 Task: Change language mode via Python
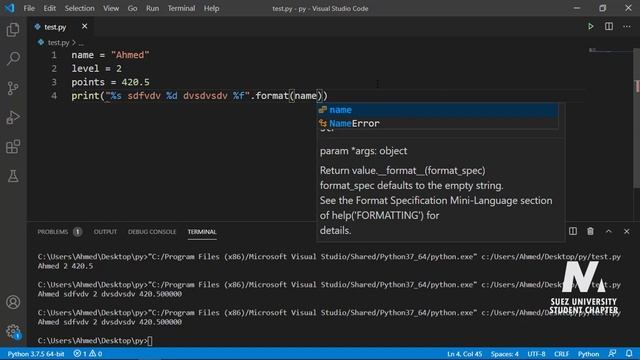coord(588,354)
